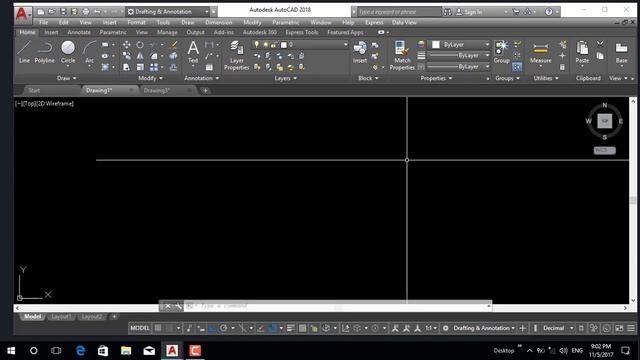Toggle MODEL space button in status bar
Image resolution: width=640 pixels, height=360 pixels.
pyautogui.click(x=140, y=328)
